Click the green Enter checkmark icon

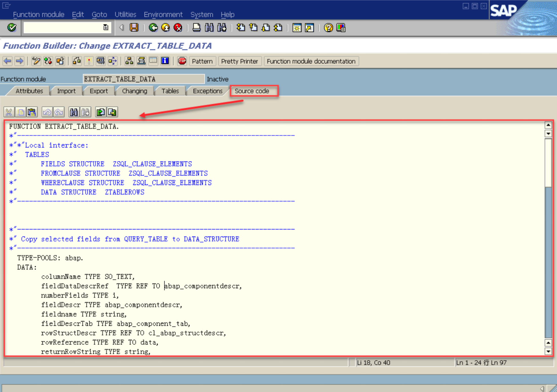click(12, 28)
